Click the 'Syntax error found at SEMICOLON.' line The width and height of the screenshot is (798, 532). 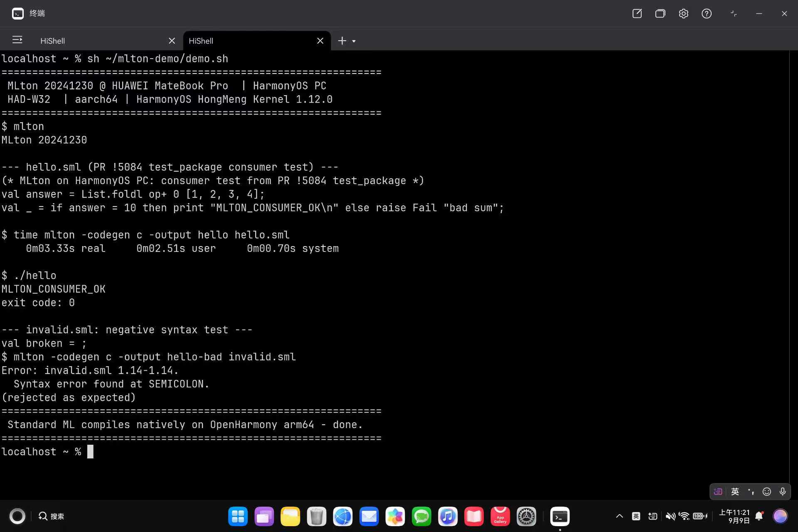coord(111,384)
